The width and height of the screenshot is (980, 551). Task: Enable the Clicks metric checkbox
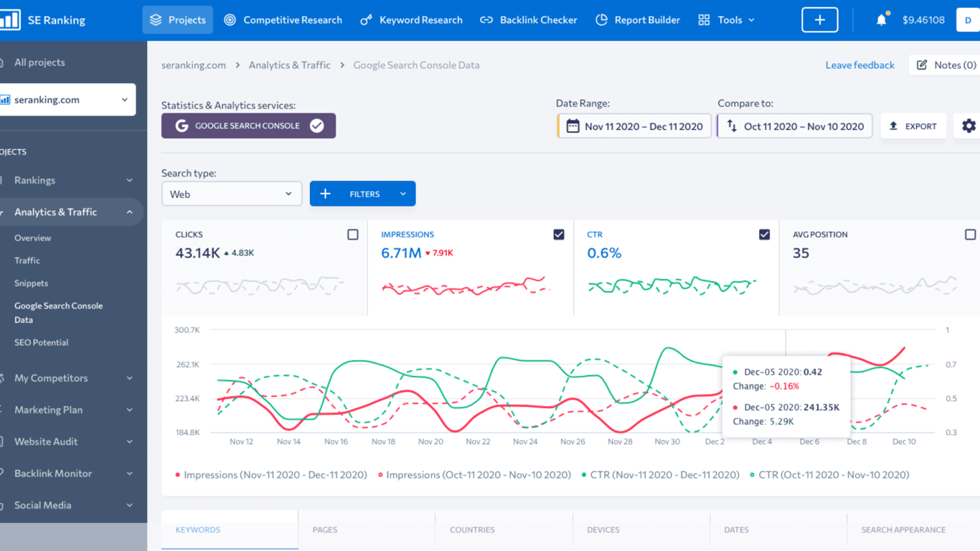coord(352,235)
